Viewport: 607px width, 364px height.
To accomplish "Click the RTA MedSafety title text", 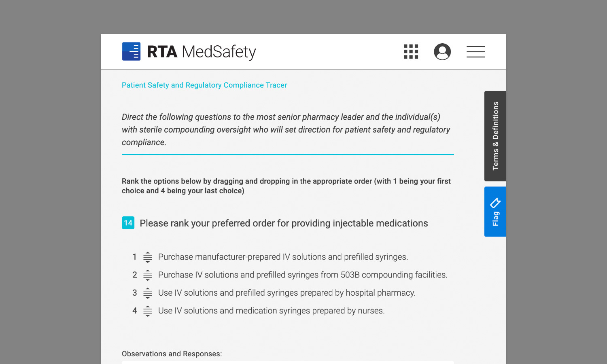I will click(x=202, y=52).
